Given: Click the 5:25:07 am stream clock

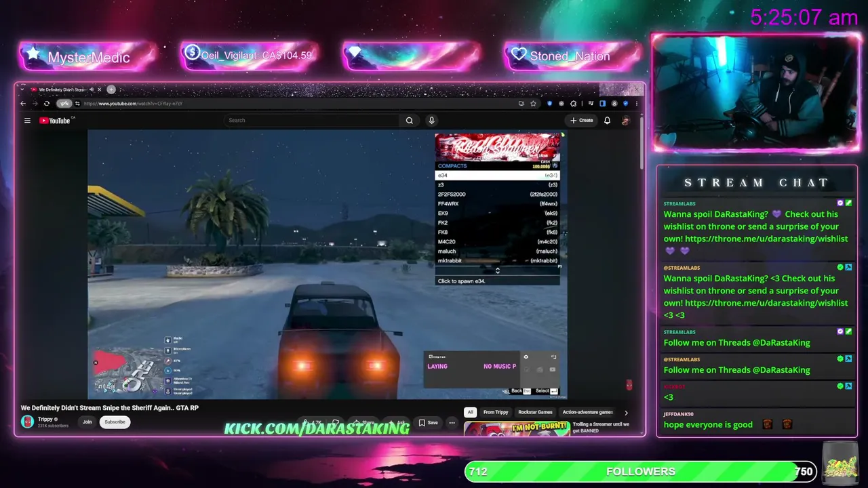Looking at the screenshot, I should pos(804,17).
